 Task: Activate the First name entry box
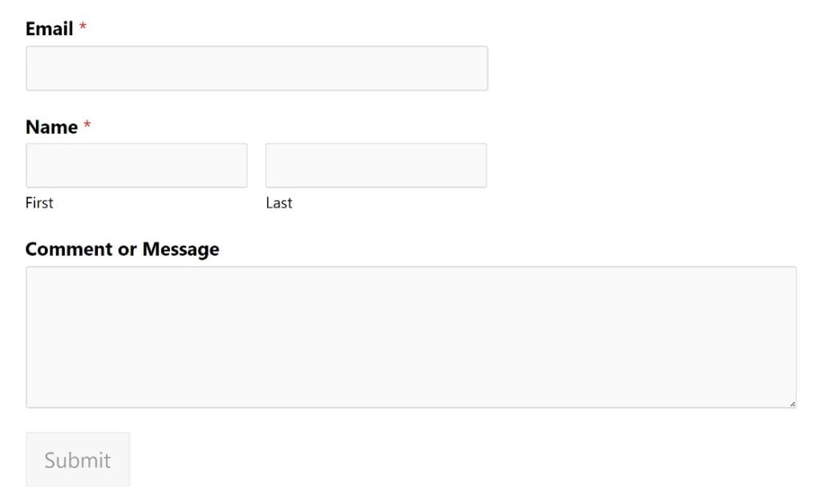click(x=136, y=164)
